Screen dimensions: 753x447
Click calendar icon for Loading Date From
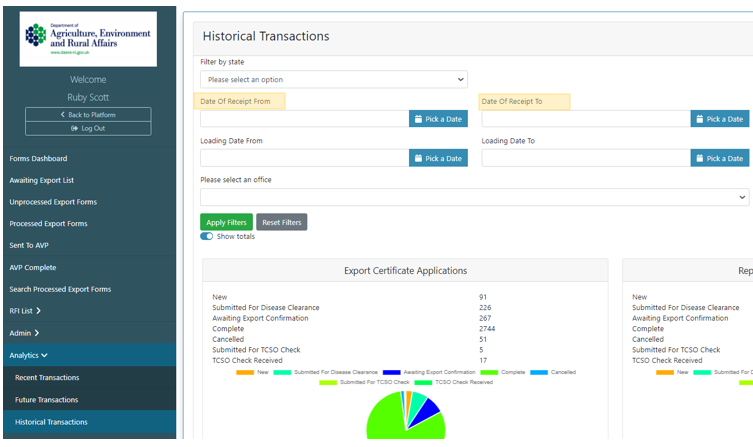point(418,158)
